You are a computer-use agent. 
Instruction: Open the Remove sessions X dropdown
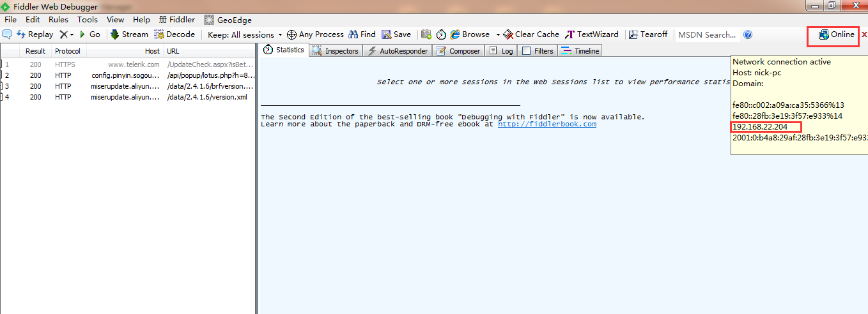click(x=66, y=34)
